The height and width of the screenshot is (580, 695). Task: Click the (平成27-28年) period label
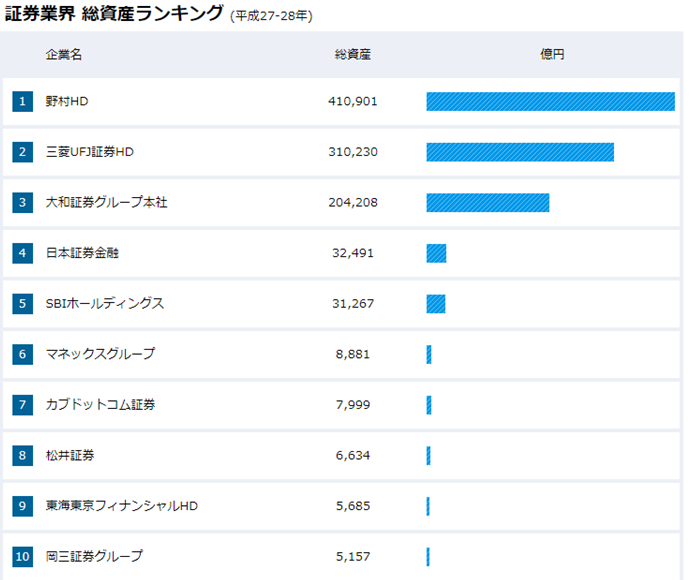(271, 16)
